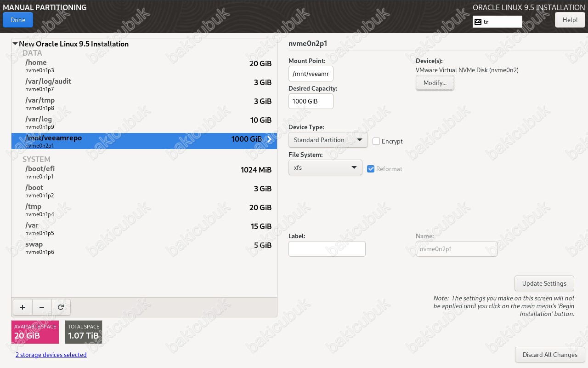Click the Help! button

570,20
